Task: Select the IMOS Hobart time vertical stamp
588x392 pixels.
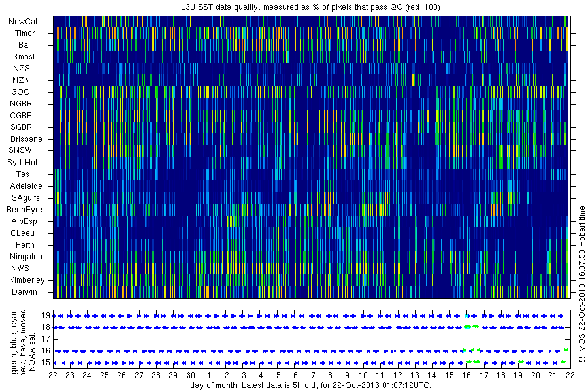Action: point(581,284)
